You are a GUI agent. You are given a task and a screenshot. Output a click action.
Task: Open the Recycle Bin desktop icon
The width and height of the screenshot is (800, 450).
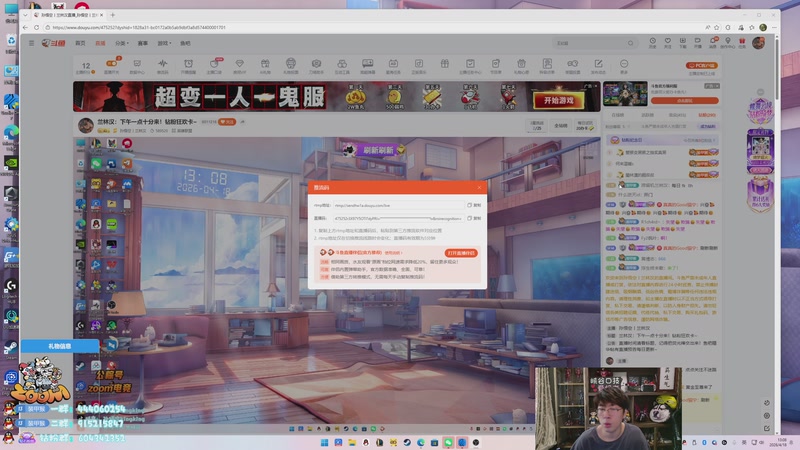coord(11,42)
